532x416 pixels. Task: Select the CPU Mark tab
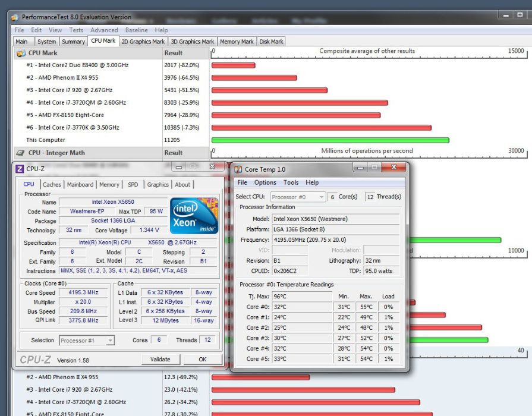tap(103, 41)
